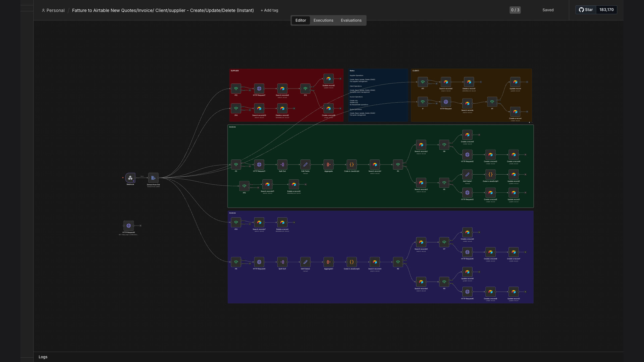The width and height of the screenshot is (644, 362).
Task: Open the Search records8 node
Action: click(x=446, y=82)
